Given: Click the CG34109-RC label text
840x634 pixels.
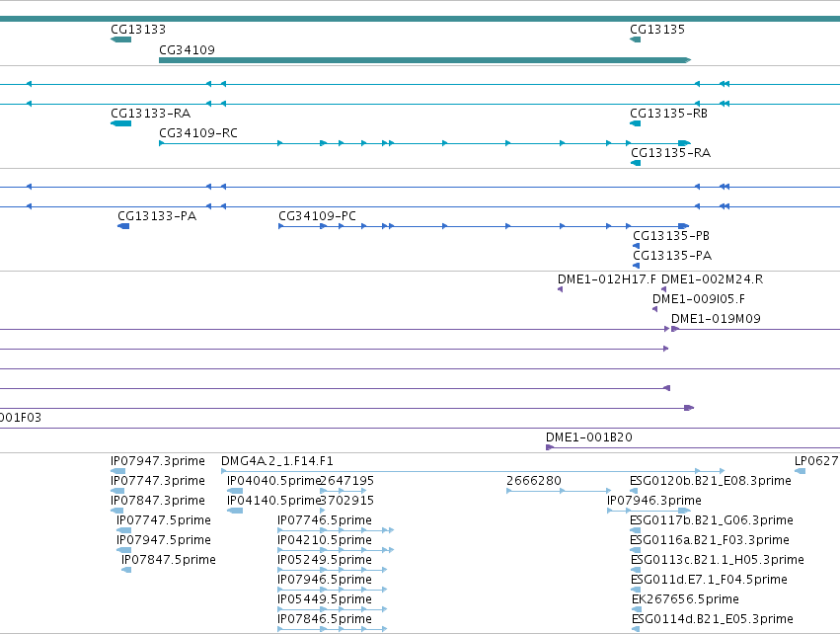Looking at the screenshot, I should pyautogui.click(x=198, y=133).
